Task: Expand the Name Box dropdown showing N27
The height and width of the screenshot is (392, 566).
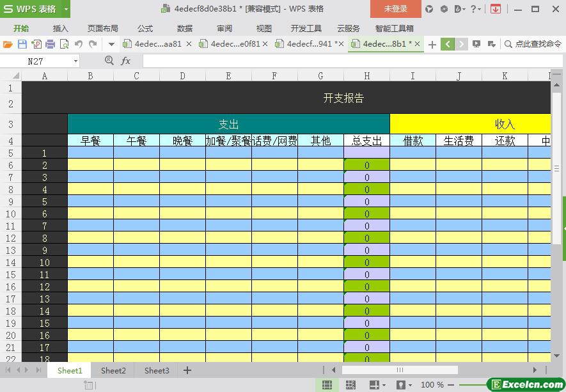Action: pyautogui.click(x=75, y=61)
